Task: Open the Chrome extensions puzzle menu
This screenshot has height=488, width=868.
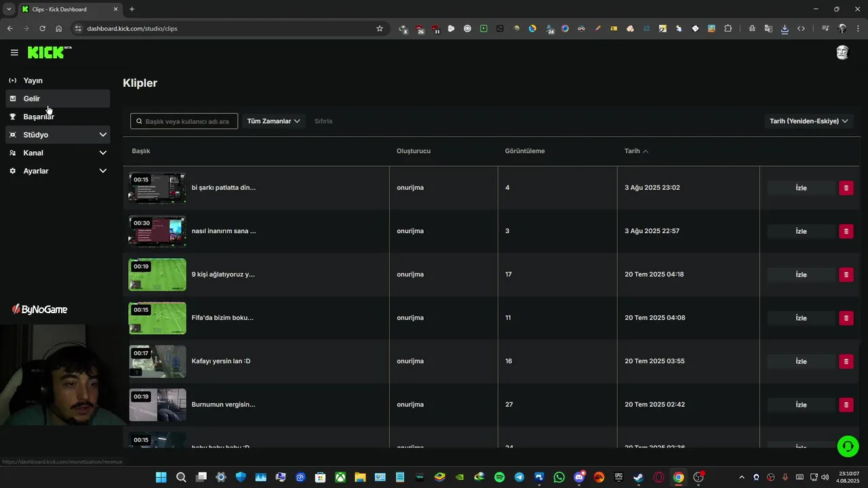Action: click(x=728, y=28)
